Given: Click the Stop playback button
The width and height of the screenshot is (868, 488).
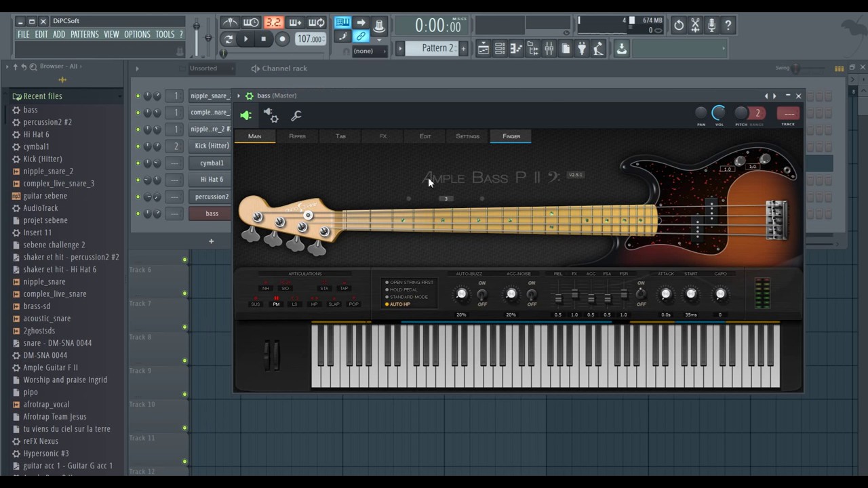Looking at the screenshot, I should pyautogui.click(x=264, y=39).
